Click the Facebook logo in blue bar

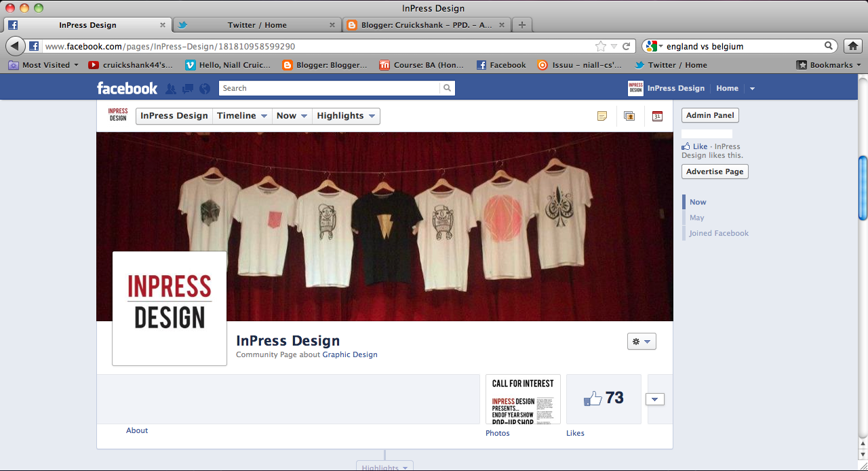coord(127,88)
